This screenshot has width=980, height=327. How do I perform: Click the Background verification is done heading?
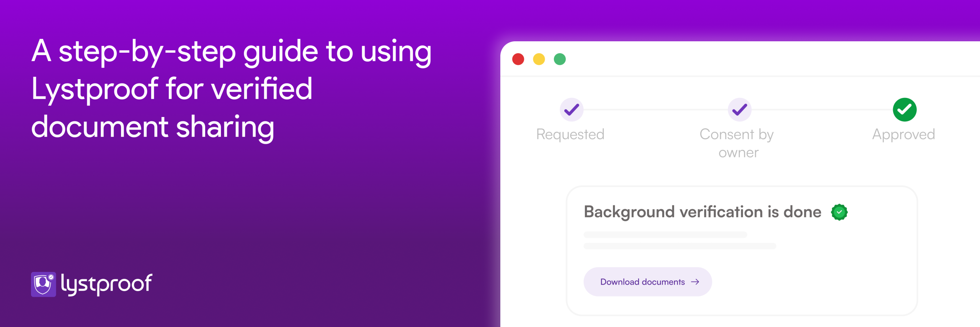pos(702,212)
